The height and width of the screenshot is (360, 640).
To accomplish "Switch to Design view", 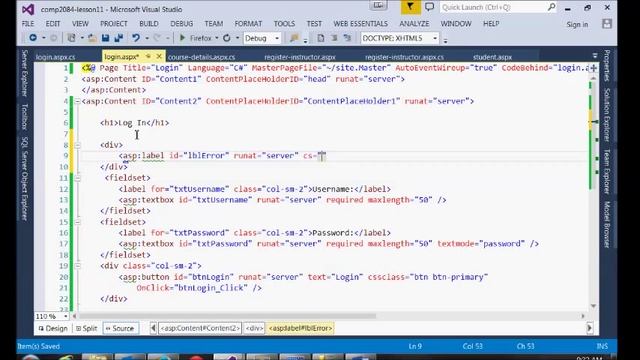I will pyautogui.click(x=53, y=328).
